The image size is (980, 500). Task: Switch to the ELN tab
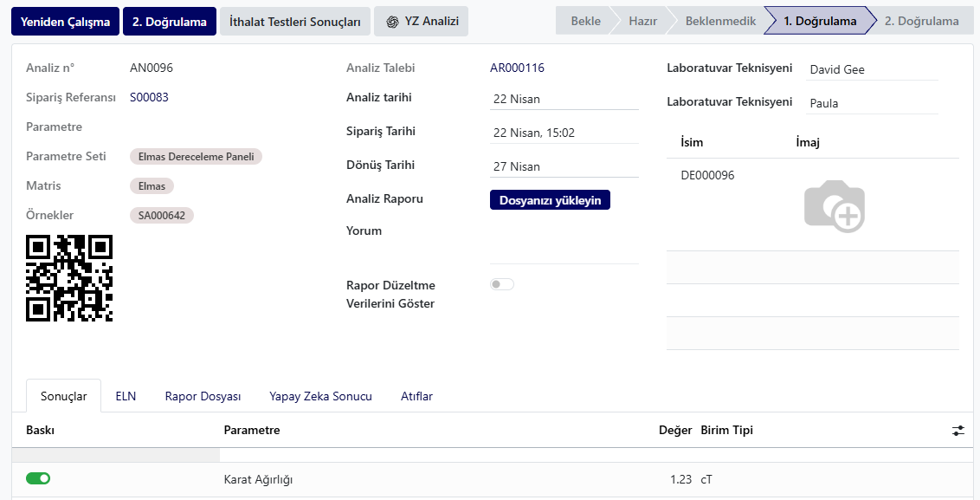tap(126, 396)
